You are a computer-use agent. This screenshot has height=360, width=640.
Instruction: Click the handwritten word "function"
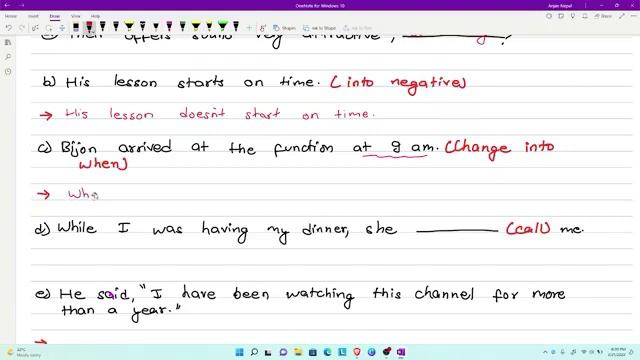click(x=303, y=148)
